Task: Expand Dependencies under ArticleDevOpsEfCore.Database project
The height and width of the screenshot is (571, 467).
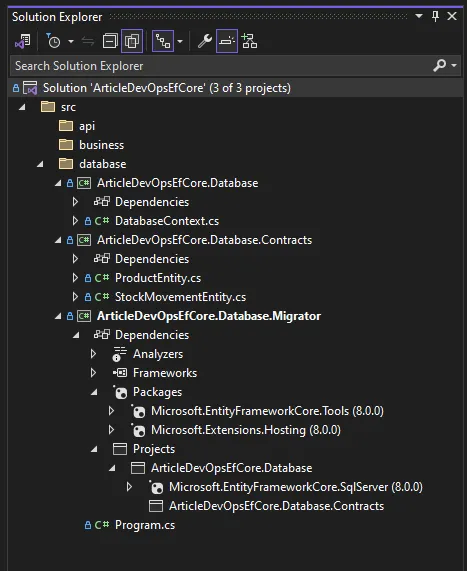Action: pyautogui.click(x=75, y=202)
